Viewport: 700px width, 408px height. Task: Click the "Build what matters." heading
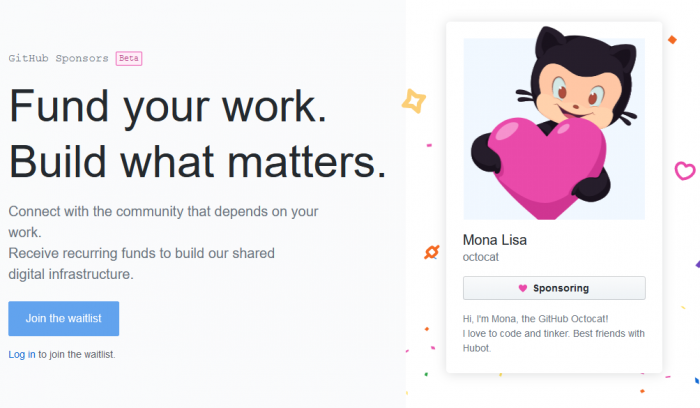[197, 160]
